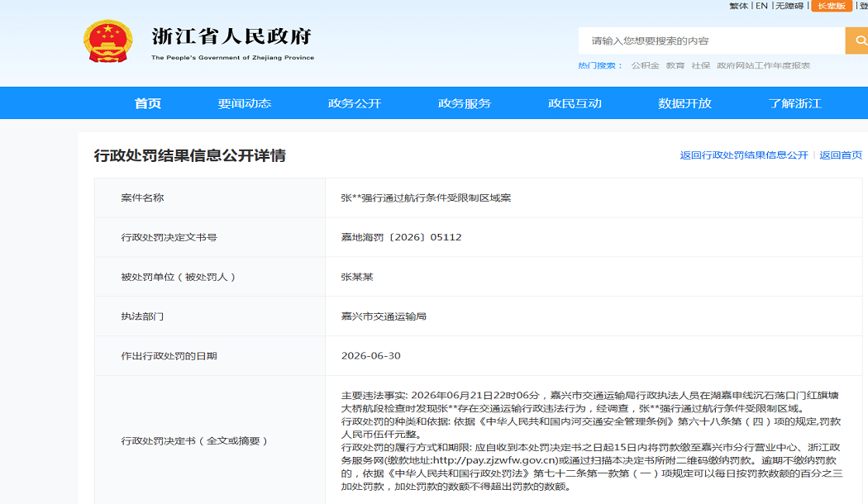Select document number 嘉地海罚〔2026〕05112
Screen dimensions: 868x504
coord(401,237)
